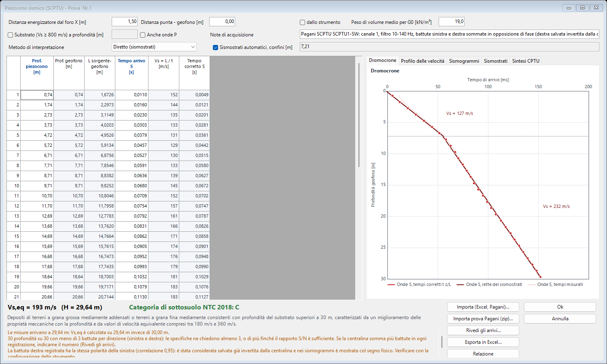Maximize the dialog window
The image size is (607, 364).
583,8
